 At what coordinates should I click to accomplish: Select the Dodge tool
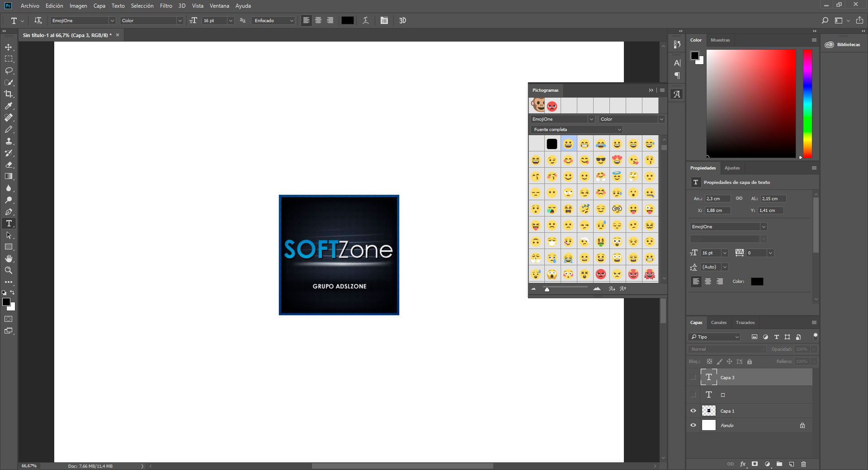pos(9,200)
